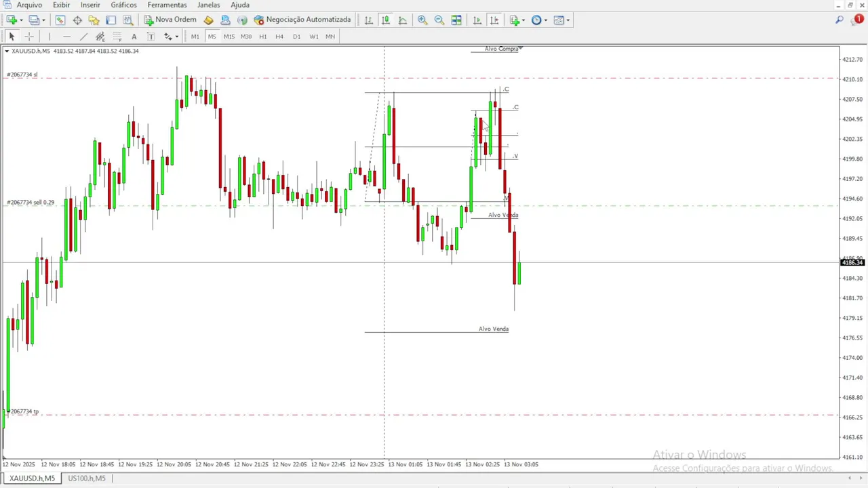
Task: Select the text label tool (T)
Action: point(151,37)
